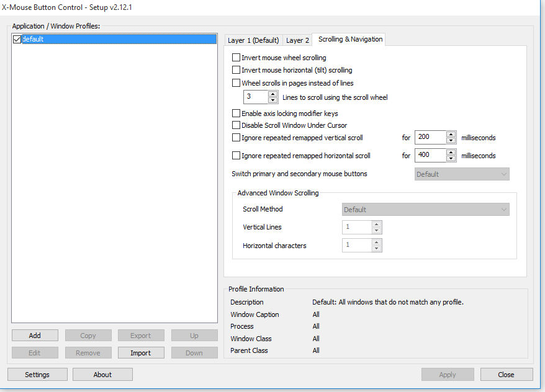Viewport: 545px width, 392px height.
Task: Click the Import button
Action: 141,353
